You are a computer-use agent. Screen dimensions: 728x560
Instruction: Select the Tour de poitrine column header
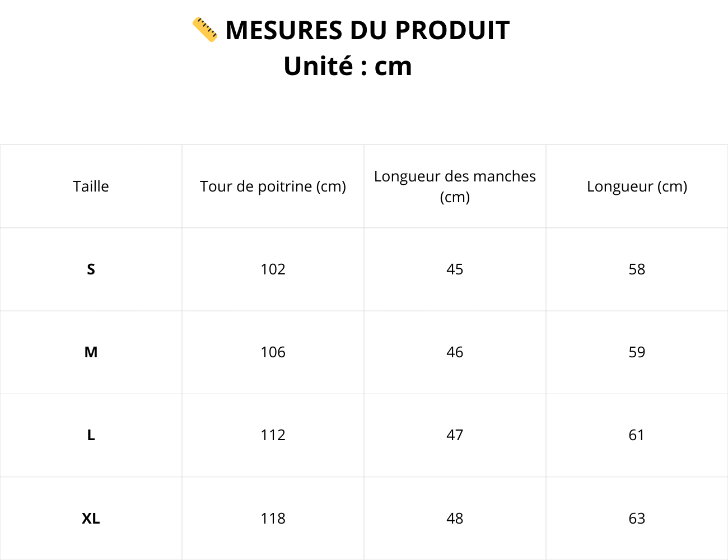(x=273, y=186)
